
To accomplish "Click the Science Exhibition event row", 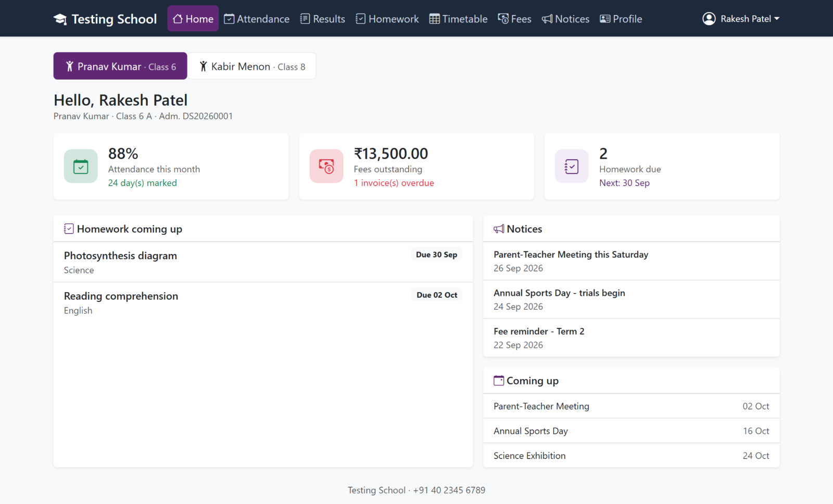I will tap(631, 456).
